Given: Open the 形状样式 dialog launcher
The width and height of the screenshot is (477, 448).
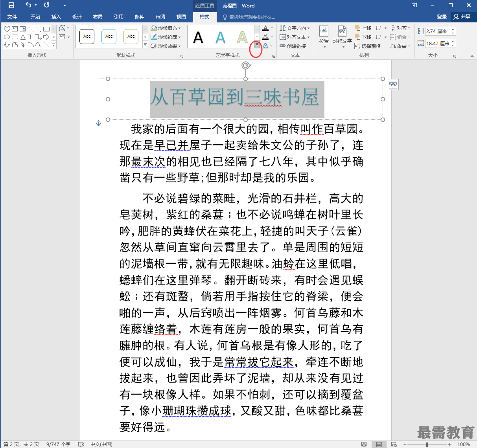Looking at the screenshot, I should 182,56.
